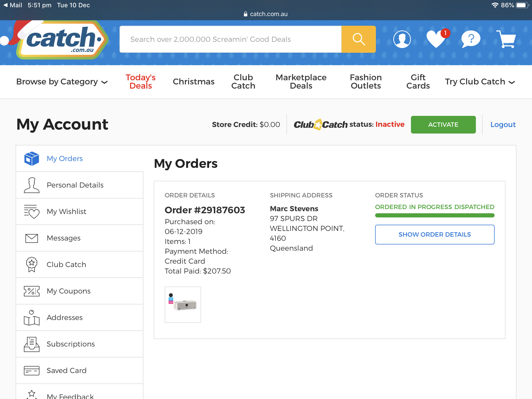
Task: Click the green order status progress bar
Action: pos(435,215)
